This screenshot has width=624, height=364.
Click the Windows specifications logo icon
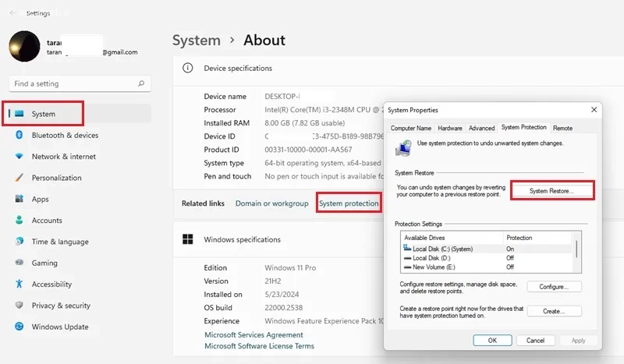tap(187, 239)
